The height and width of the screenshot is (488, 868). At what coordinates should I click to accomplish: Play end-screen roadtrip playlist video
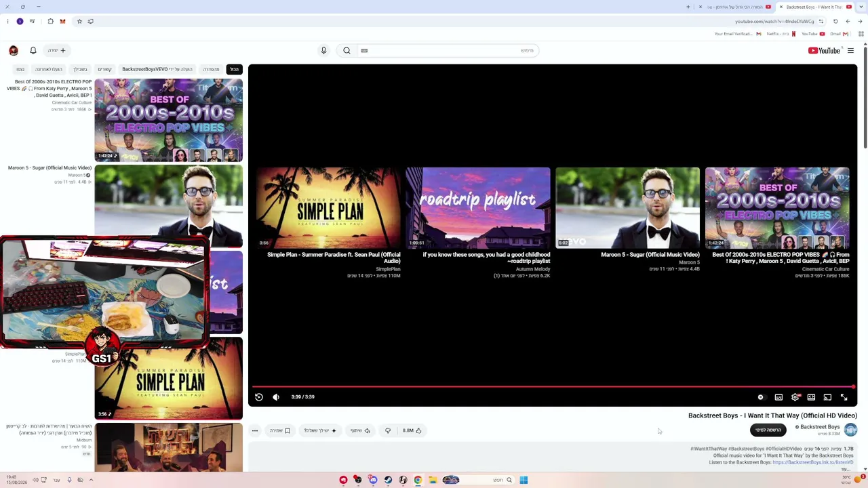coord(478,208)
